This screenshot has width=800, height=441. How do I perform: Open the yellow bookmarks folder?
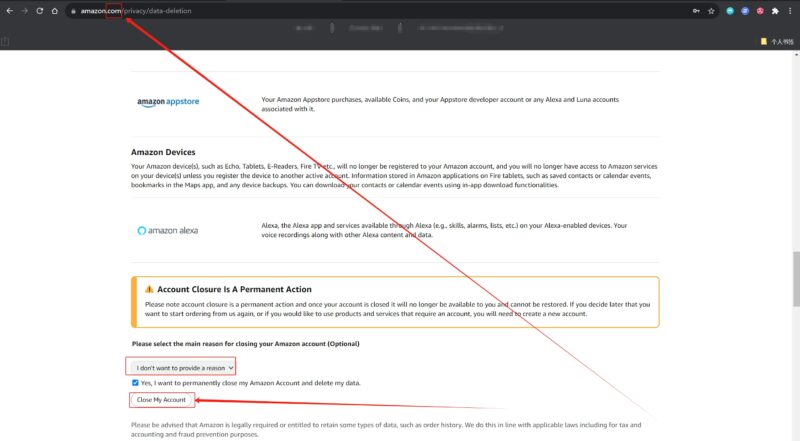764,41
